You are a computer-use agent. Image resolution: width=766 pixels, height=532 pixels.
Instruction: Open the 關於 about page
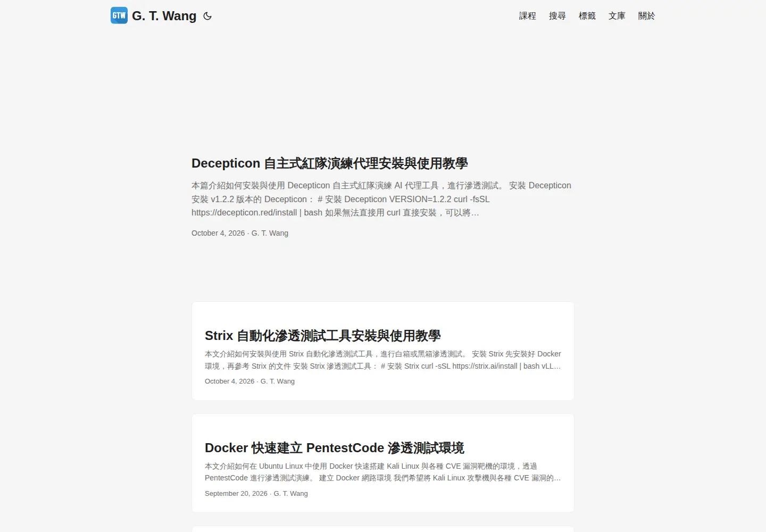pyautogui.click(x=647, y=16)
